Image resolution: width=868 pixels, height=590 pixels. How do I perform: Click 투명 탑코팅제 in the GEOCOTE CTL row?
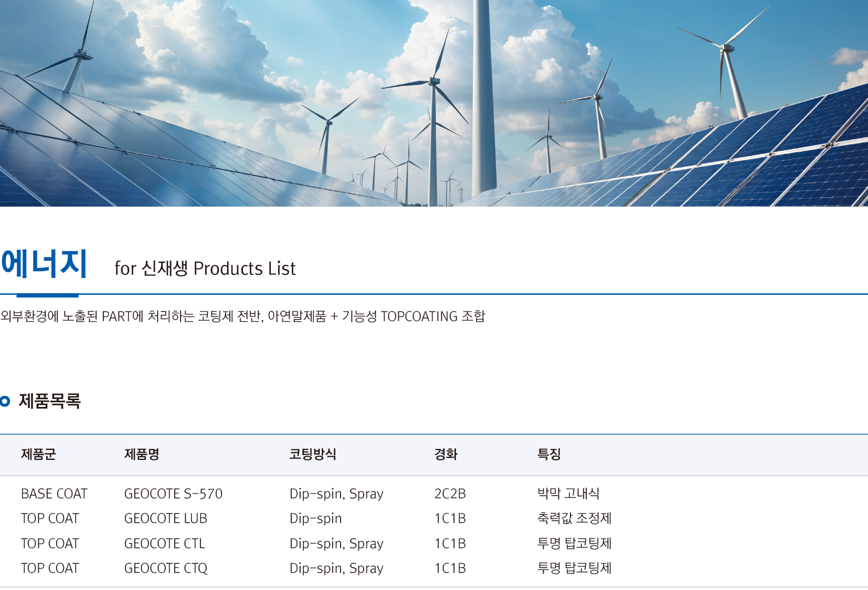coord(575,543)
